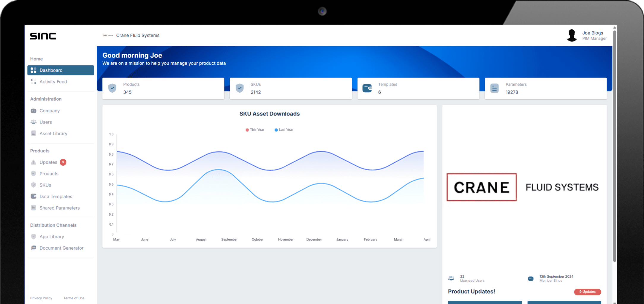644x304 pixels.
Task: Toggle This Year series in chart legend
Action: click(255, 130)
